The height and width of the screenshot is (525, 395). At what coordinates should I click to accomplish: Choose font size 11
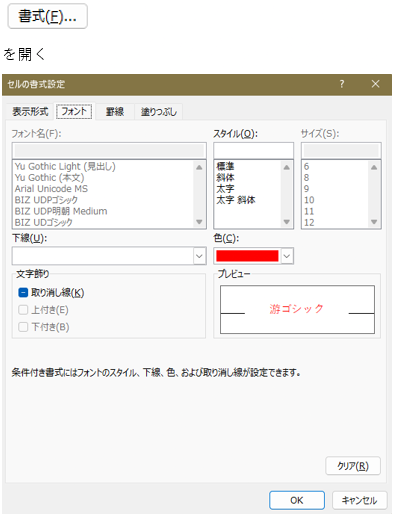coord(309,211)
